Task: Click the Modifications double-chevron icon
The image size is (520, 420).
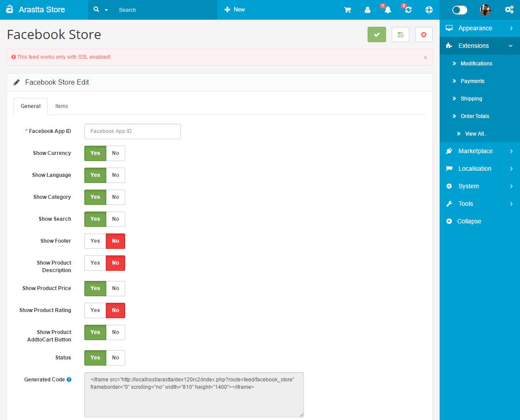Action: [454, 63]
